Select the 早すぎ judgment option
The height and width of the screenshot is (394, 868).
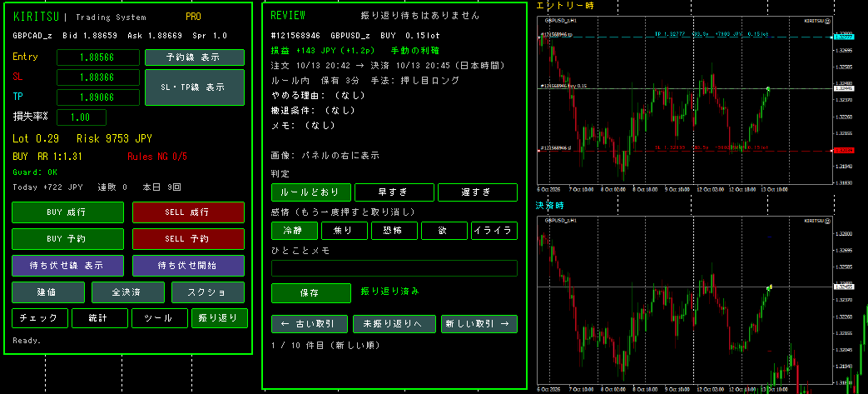(394, 192)
